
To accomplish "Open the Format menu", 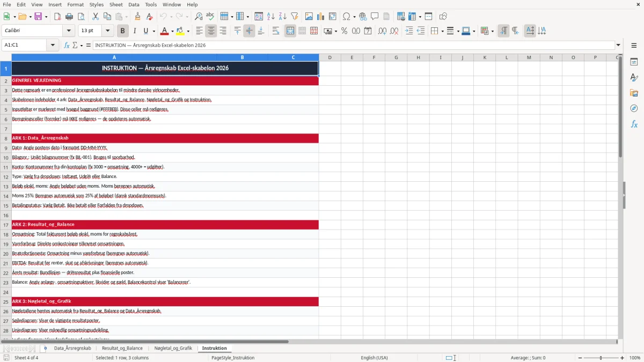I will (76, 4).
